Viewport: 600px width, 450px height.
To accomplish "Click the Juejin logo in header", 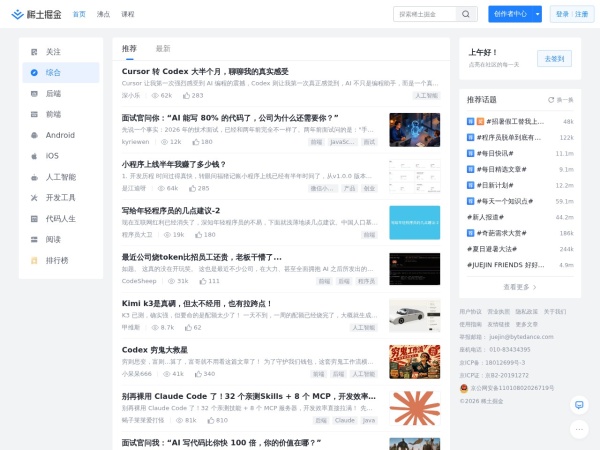I will coord(36,14).
